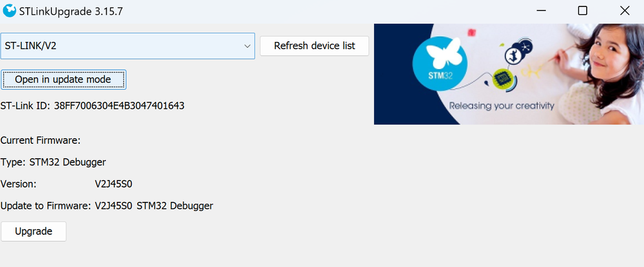Screen dimensions: 644x267
Task: Click Open in update mode button
Action: 63,79
